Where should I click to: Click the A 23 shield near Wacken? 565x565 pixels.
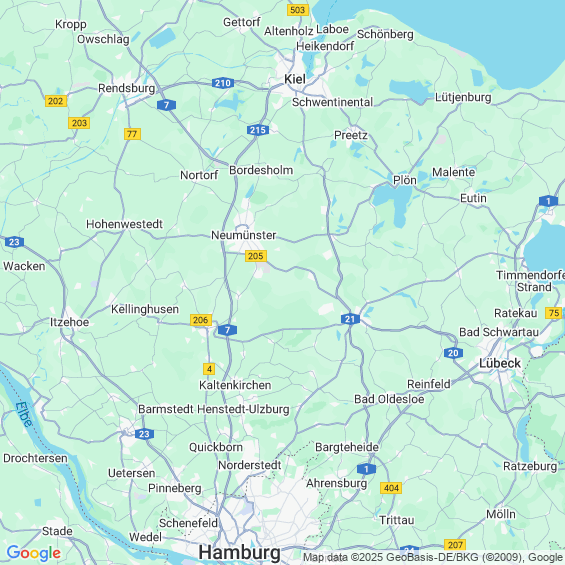[x=14, y=242]
